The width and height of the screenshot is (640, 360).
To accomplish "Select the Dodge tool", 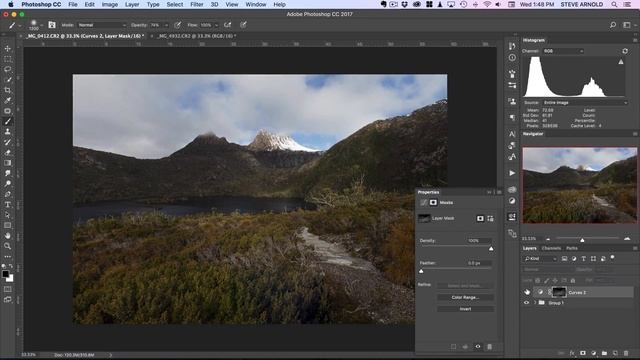I will [8, 184].
